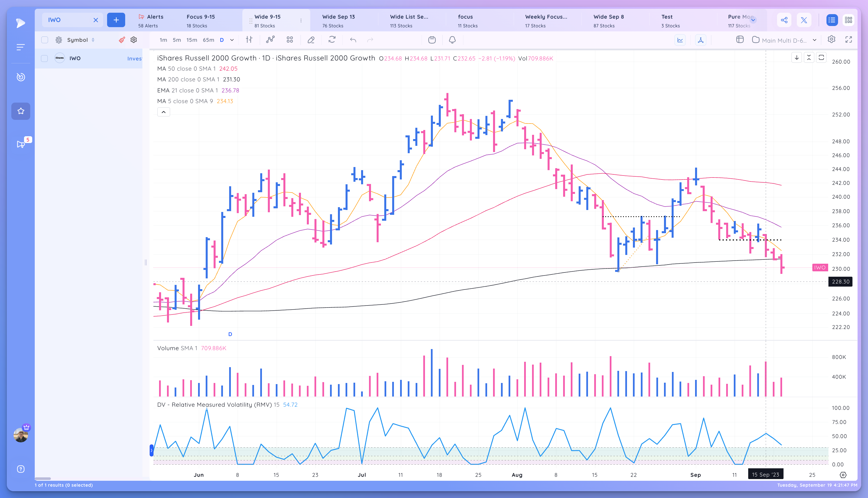
Task: Open chart settings gear icon
Action: pyautogui.click(x=832, y=39)
